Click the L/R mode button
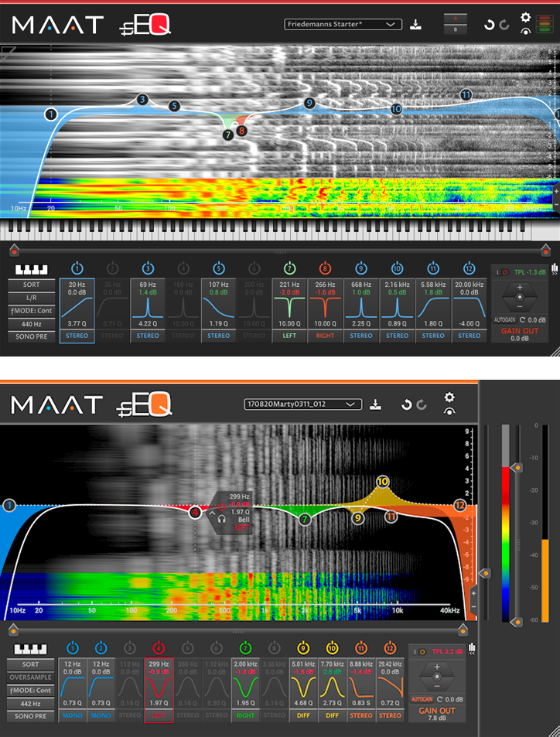 click(32, 297)
